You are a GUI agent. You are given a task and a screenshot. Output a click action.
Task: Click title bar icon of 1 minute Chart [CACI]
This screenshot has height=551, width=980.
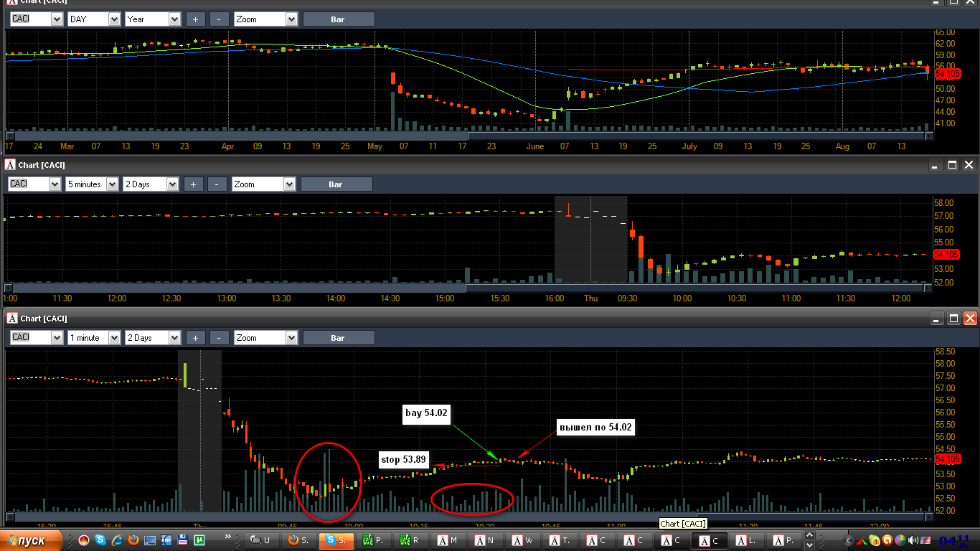coord(11,319)
